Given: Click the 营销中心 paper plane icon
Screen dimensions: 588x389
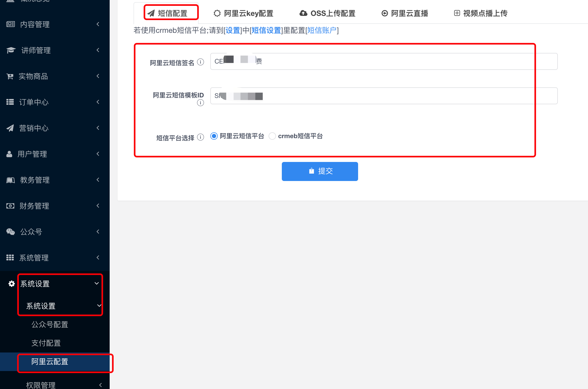Looking at the screenshot, I should (x=10, y=128).
